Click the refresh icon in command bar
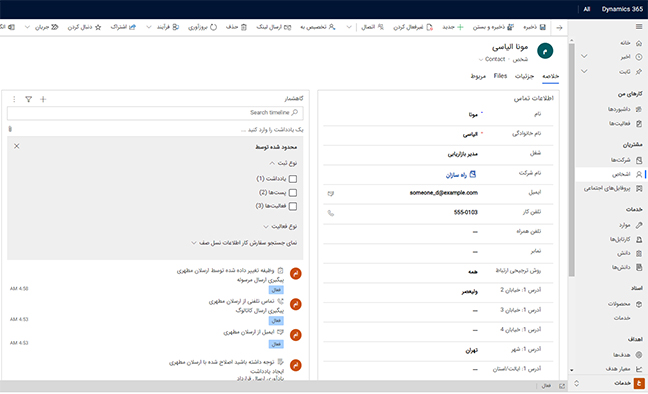The height and width of the screenshot is (394, 648). (x=213, y=27)
